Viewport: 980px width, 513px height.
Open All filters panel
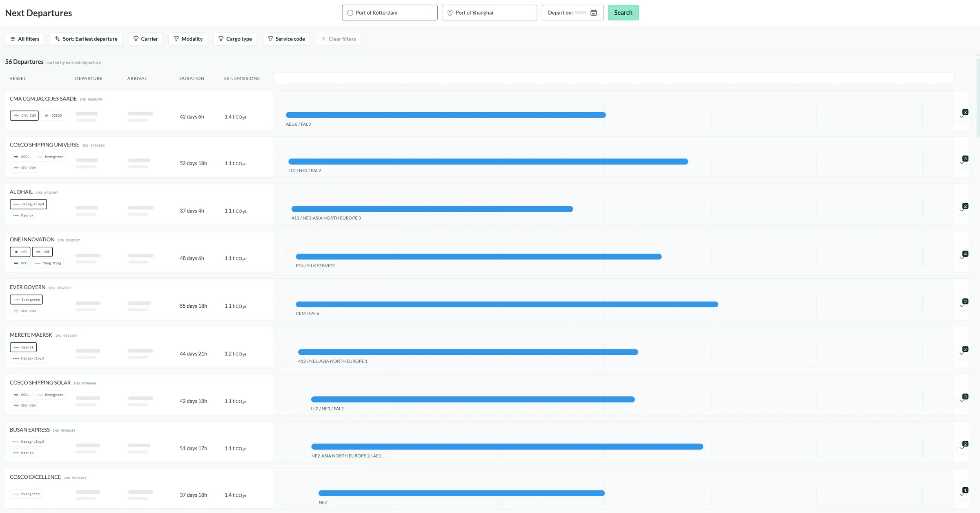[25, 39]
